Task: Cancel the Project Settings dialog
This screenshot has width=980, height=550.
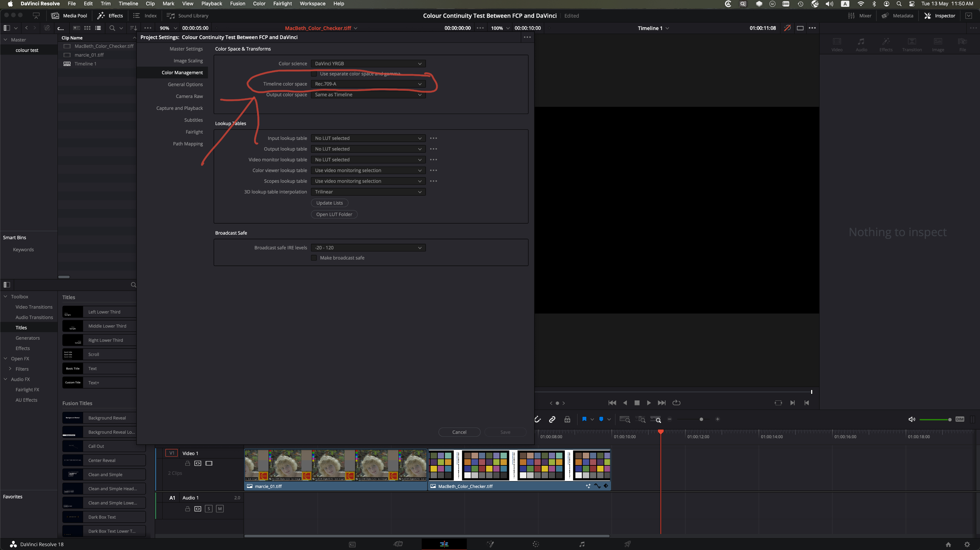Action: [x=459, y=432]
